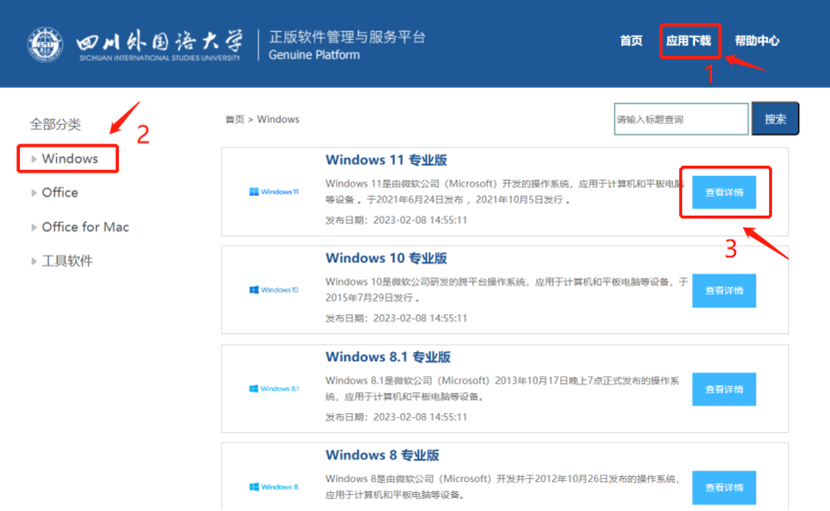Screen dimensions: 830x511
Task: Open the Windows 11 专业版 title link
Action: pos(386,160)
